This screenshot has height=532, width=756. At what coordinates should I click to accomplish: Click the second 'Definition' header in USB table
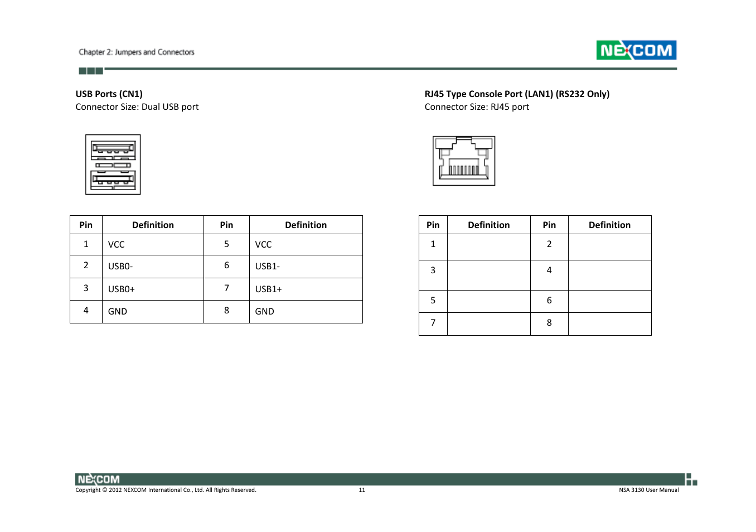pyautogui.click(x=306, y=225)
